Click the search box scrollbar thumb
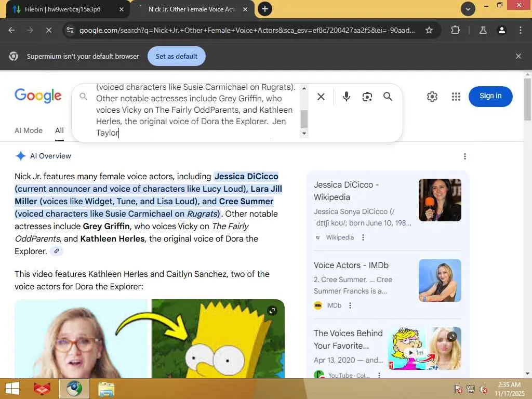This screenshot has width=532, height=399. [x=304, y=119]
